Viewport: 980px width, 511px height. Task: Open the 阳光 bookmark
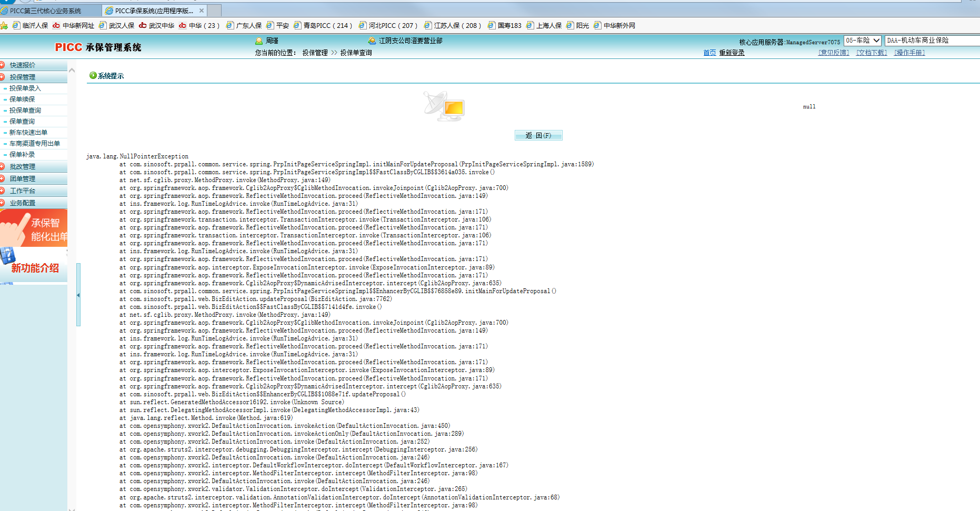pos(577,25)
